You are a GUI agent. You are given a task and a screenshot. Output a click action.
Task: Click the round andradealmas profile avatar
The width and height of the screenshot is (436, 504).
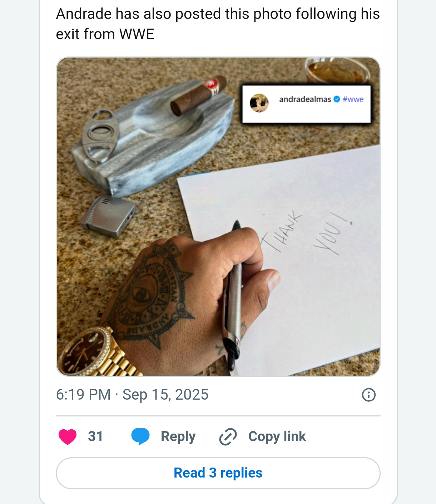(x=259, y=103)
